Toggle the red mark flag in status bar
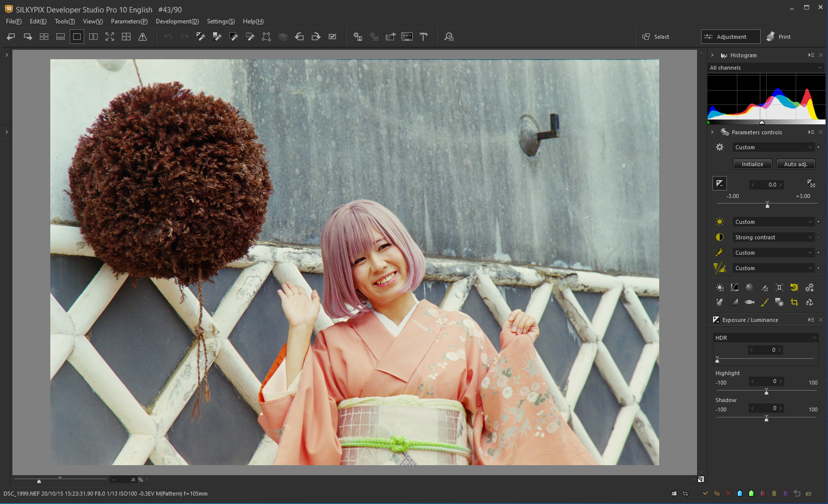 [x=763, y=494]
